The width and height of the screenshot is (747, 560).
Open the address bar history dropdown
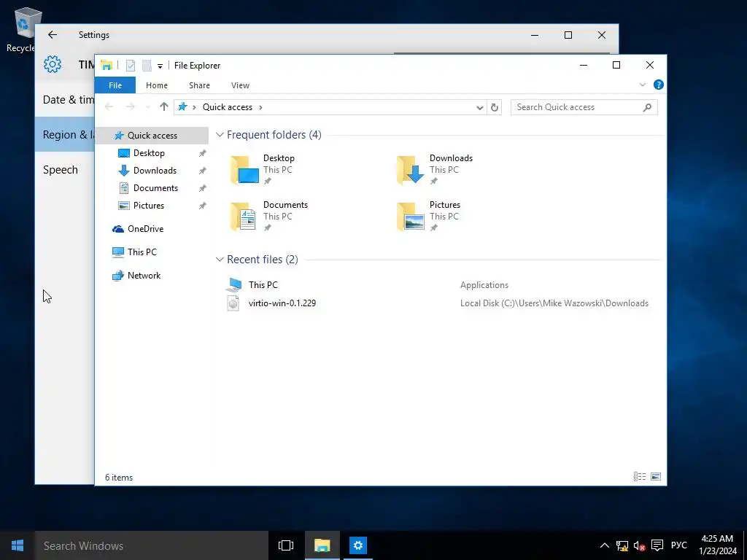480,108
